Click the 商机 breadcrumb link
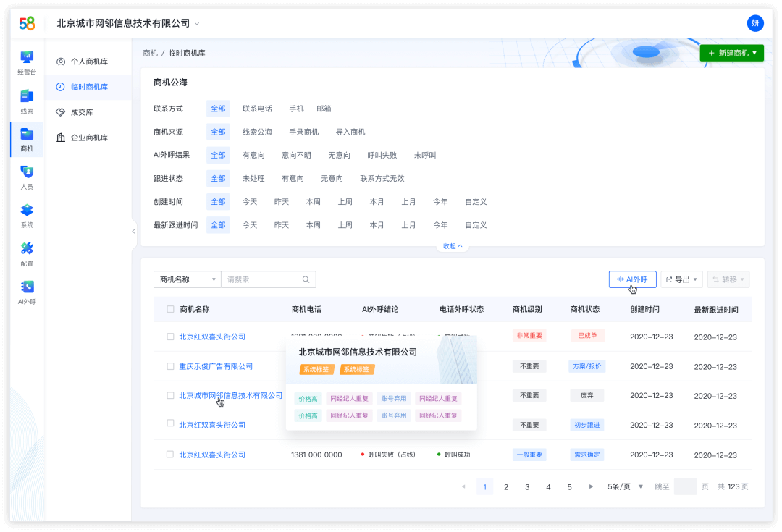 [150, 53]
